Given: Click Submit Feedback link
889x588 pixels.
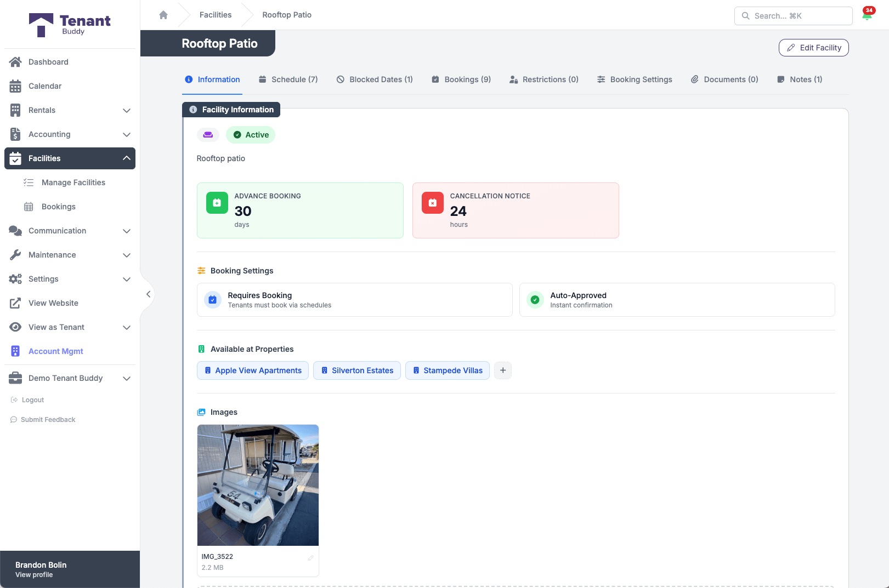Looking at the screenshot, I should coord(48,420).
